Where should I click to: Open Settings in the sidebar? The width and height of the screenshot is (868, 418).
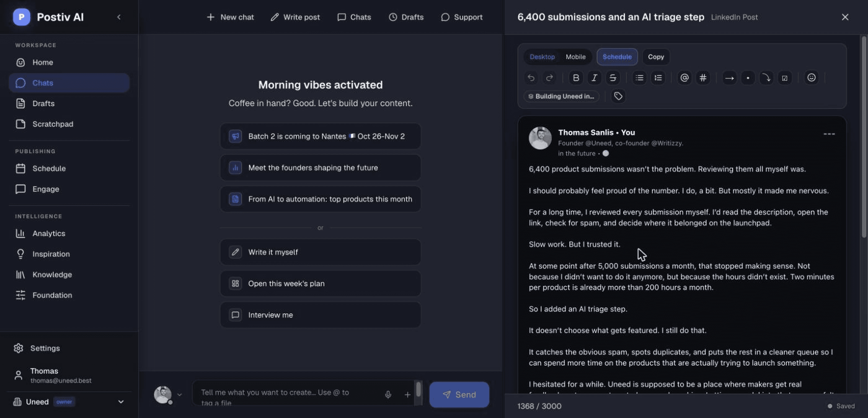pyautogui.click(x=69, y=348)
